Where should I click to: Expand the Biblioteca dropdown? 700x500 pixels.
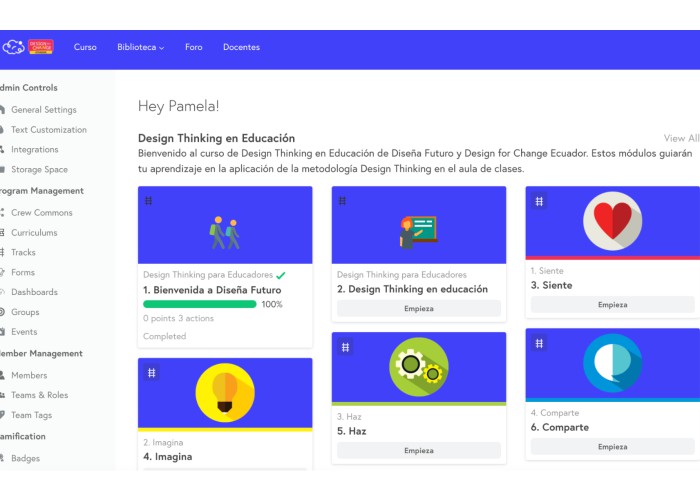click(141, 47)
